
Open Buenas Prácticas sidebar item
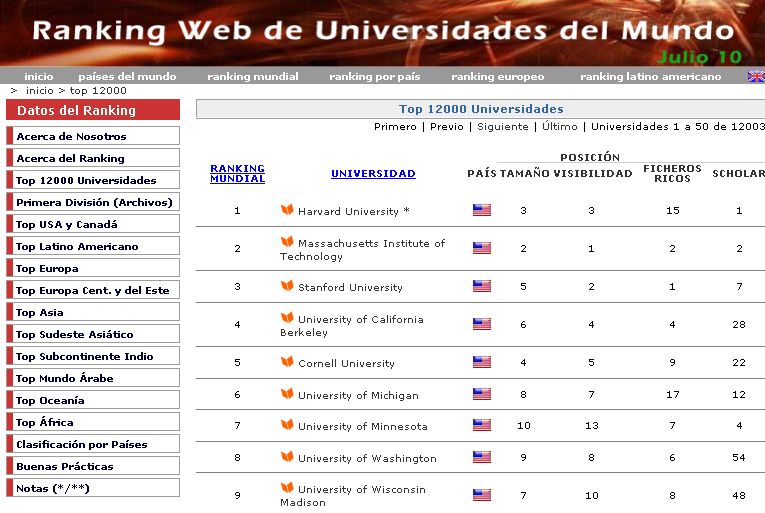(x=93, y=466)
